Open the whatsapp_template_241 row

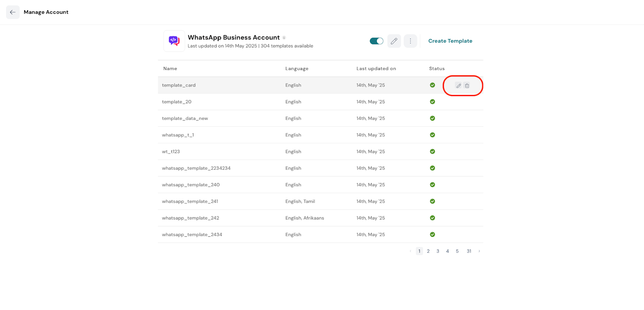coord(190,201)
